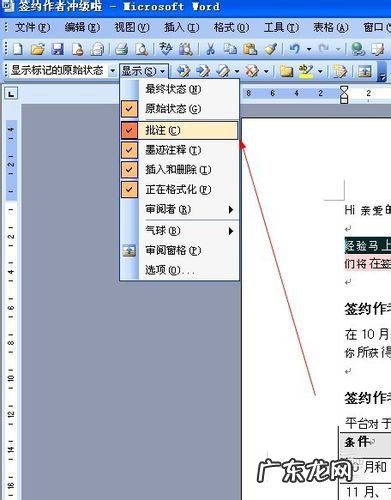Open the 格式(O) menu
Image resolution: width=391 pixels, height=500 pixels.
tap(231, 27)
